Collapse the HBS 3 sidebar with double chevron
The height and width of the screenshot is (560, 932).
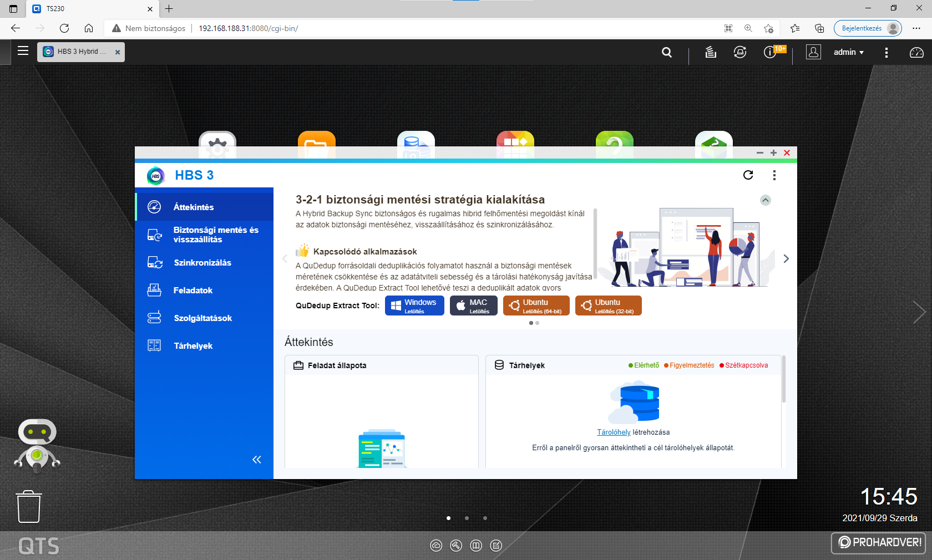point(257,459)
